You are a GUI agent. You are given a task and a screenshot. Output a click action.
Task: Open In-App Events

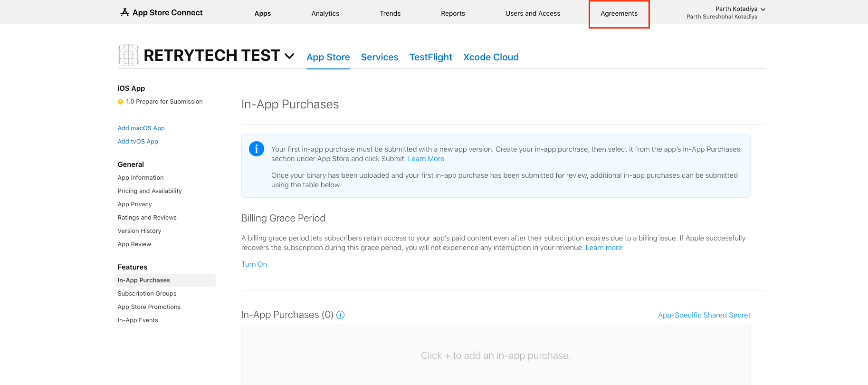[x=138, y=320]
